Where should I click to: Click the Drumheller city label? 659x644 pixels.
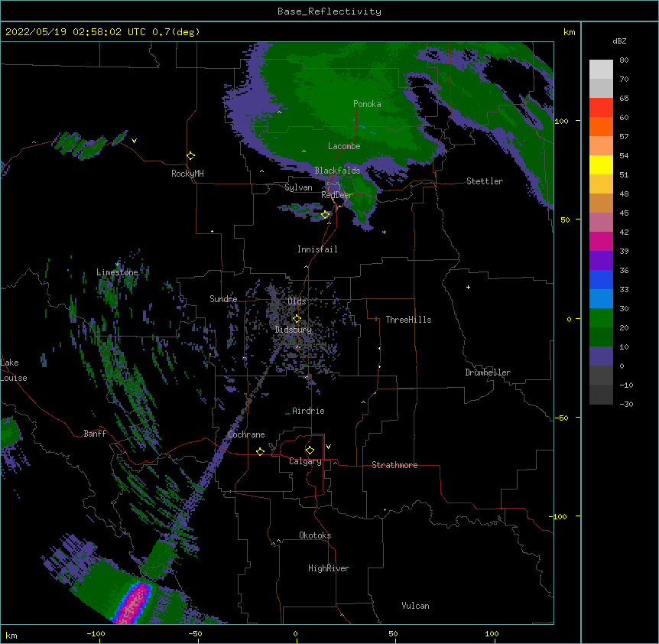(488, 372)
